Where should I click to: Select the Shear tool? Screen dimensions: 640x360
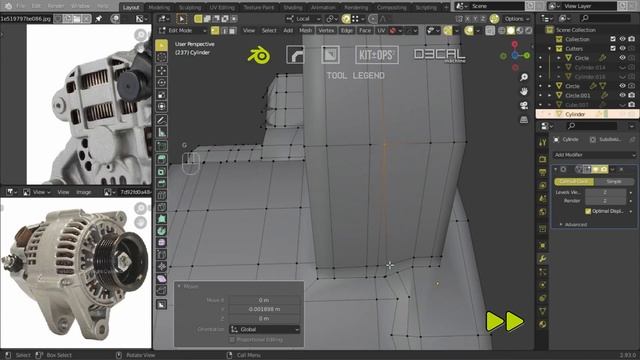point(162,279)
